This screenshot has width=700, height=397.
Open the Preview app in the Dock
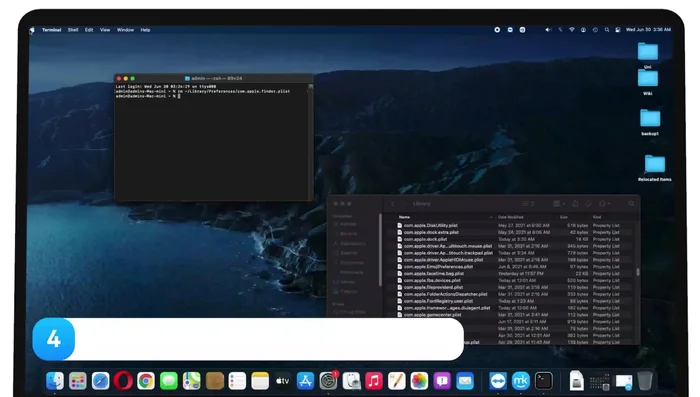coord(351,381)
